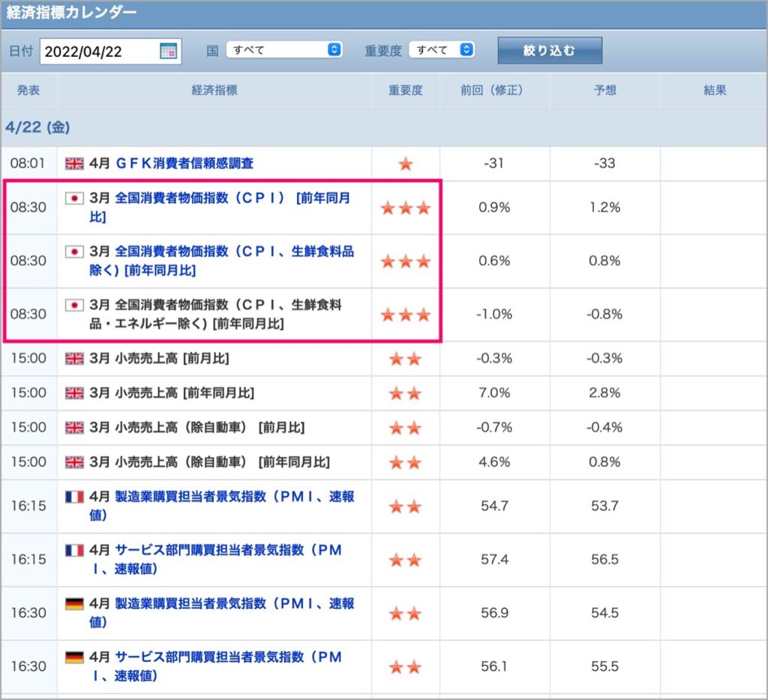The width and height of the screenshot is (768, 700).
Task: Click 3月 小売売上高（除自動車）[前年同月比] text
Action: tap(210, 462)
